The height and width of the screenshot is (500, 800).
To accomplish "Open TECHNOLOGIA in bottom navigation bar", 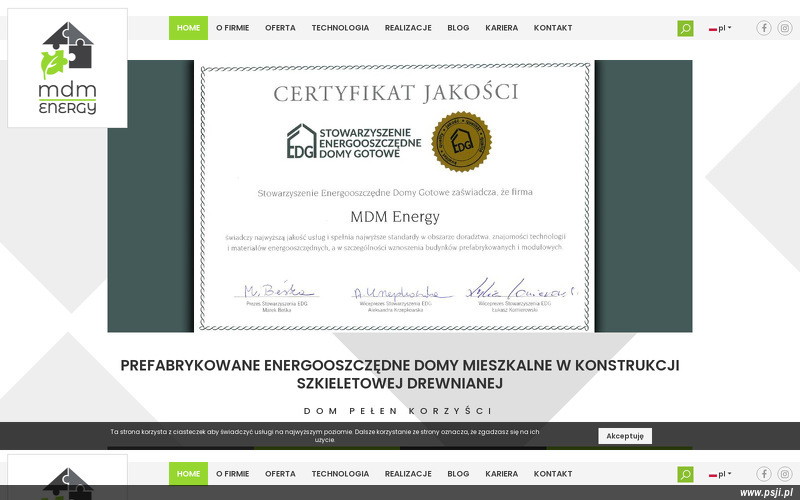I will pos(340,473).
